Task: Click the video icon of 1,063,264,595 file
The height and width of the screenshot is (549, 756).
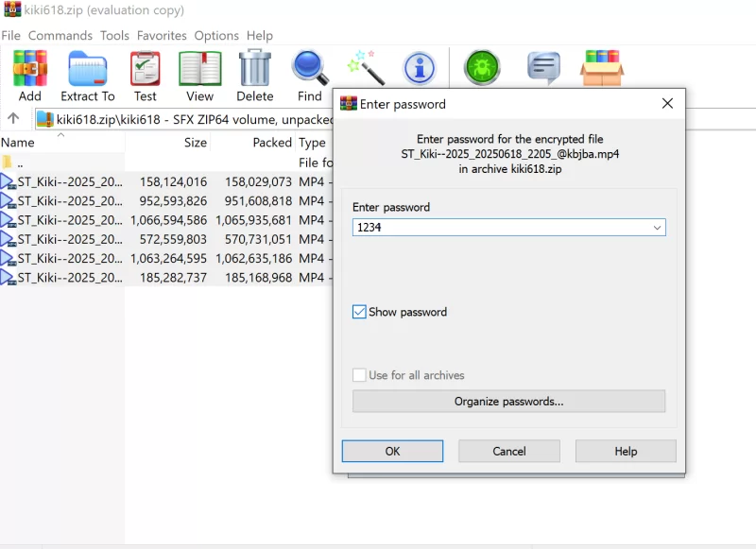Action: (x=8, y=259)
